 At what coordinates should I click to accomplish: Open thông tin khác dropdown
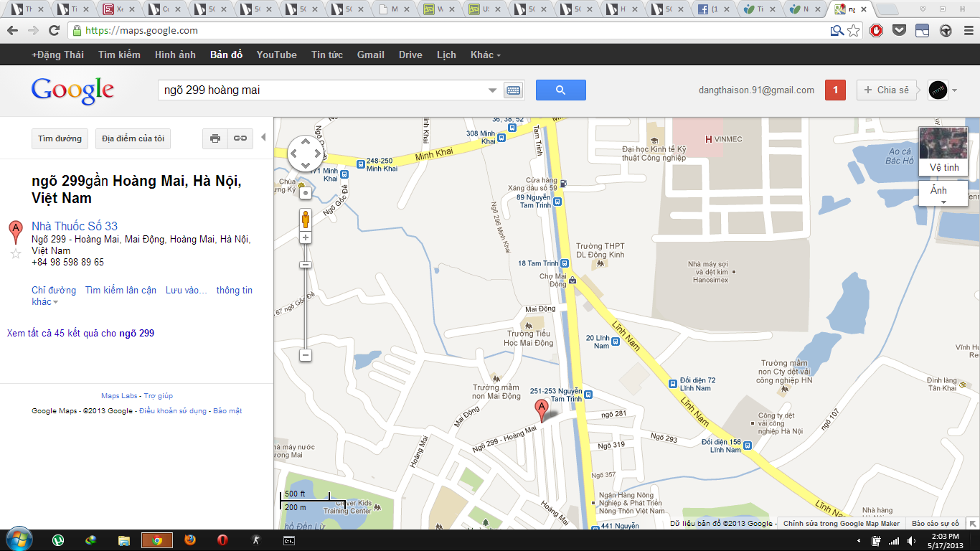click(x=142, y=296)
